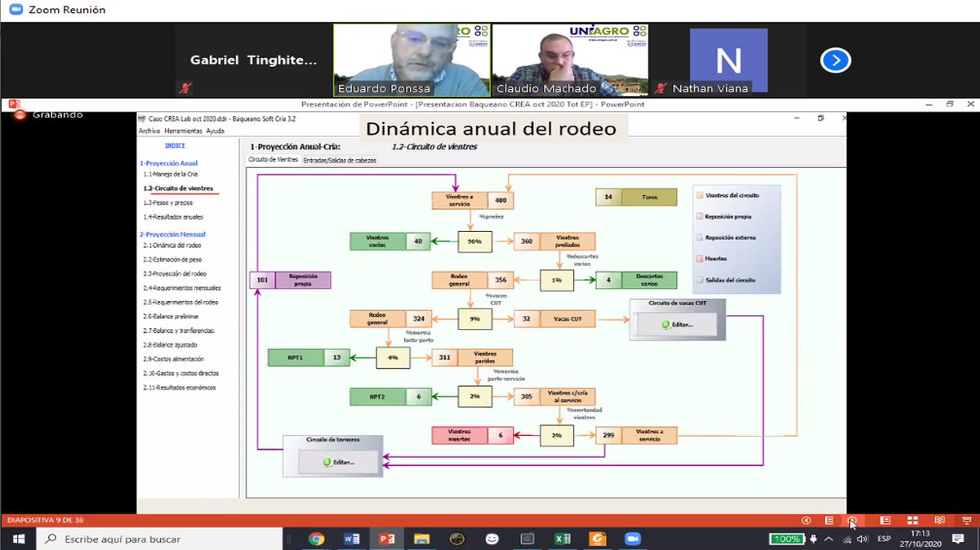Select Nathan Viana participant tile
Screen dimensions: 980x550
[728, 61]
